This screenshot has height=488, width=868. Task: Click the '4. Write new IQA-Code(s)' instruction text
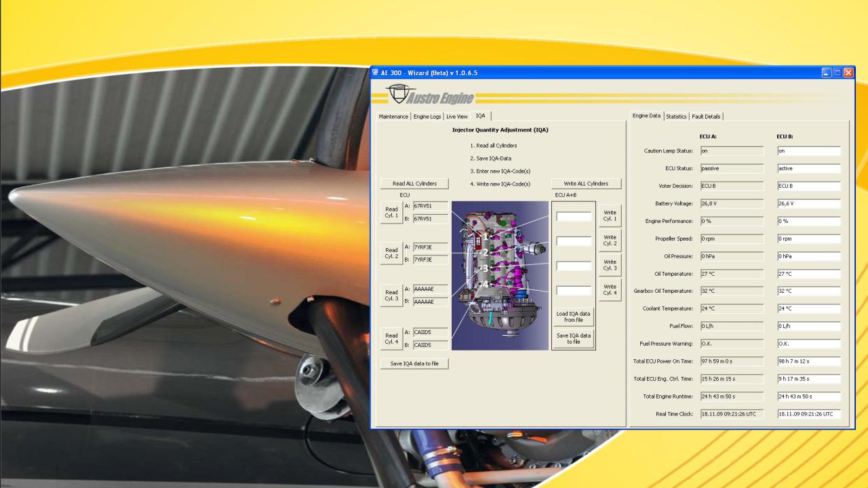click(500, 184)
